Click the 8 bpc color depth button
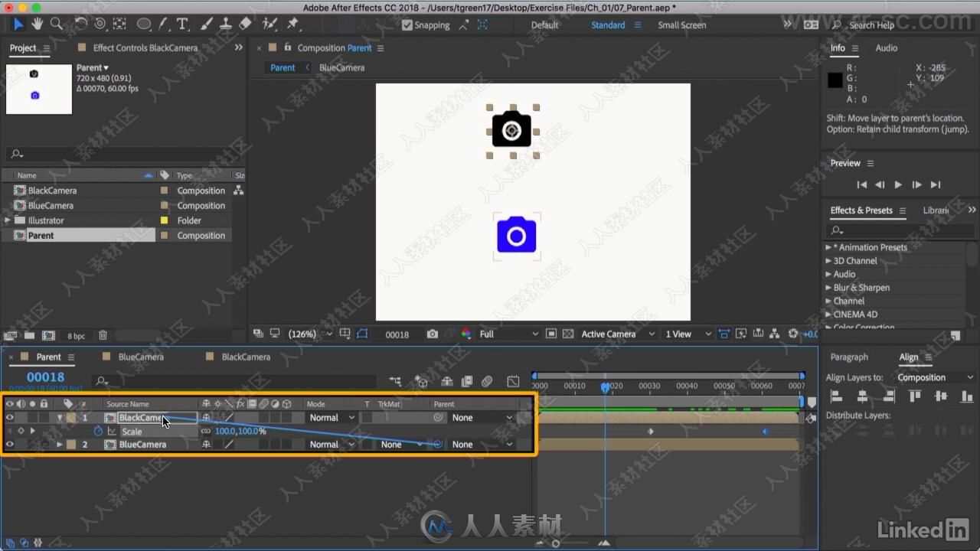Screen dimensions: 980x551 click(76, 335)
